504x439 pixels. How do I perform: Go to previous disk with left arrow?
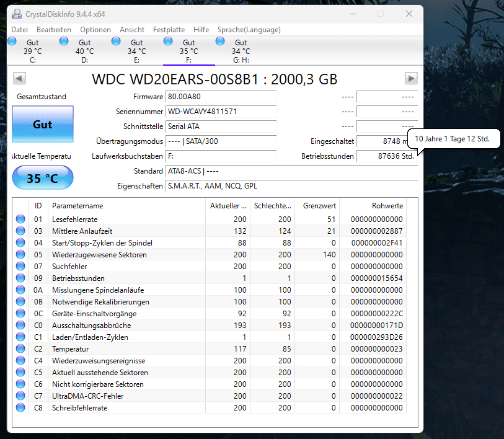tap(20, 78)
